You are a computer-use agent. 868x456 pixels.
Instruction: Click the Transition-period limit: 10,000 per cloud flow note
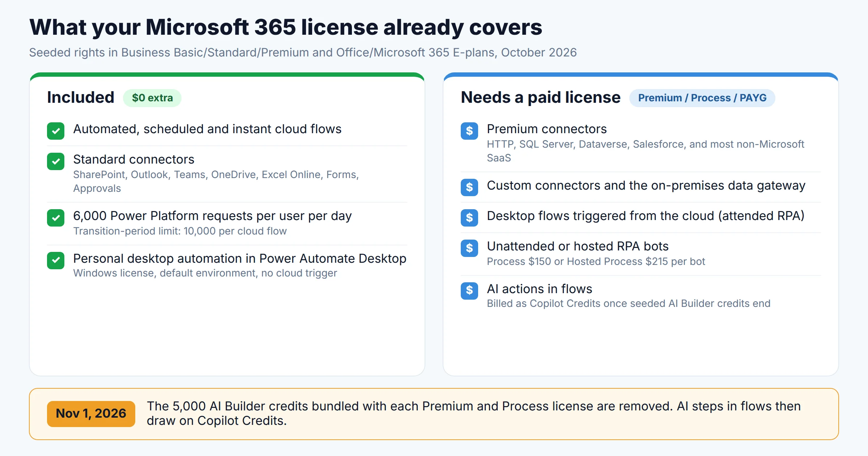[x=180, y=231]
